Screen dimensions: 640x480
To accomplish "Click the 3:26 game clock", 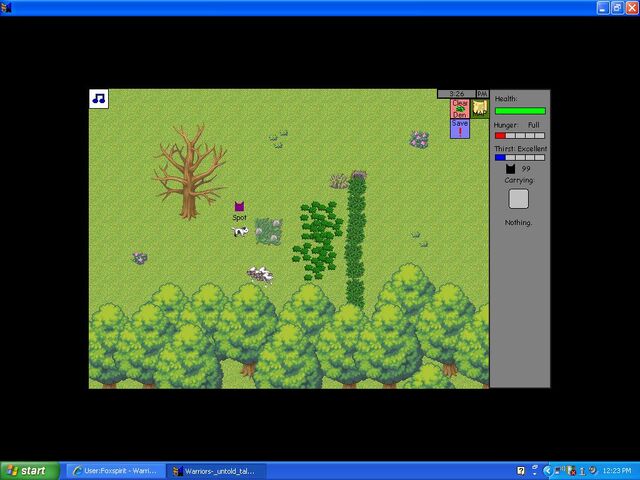I will click(x=457, y=94).
